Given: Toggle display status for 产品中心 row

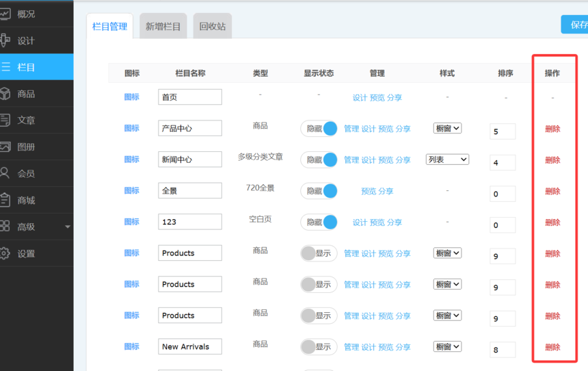Looking at the screenshot, I should (319, 129).
